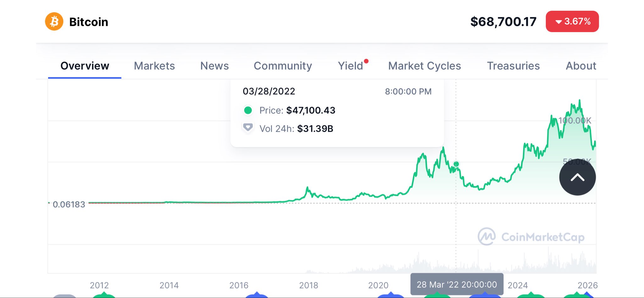The image size is (644, 298).
Task: Switch to the Treasuries tab
Action: click(513, 66)
